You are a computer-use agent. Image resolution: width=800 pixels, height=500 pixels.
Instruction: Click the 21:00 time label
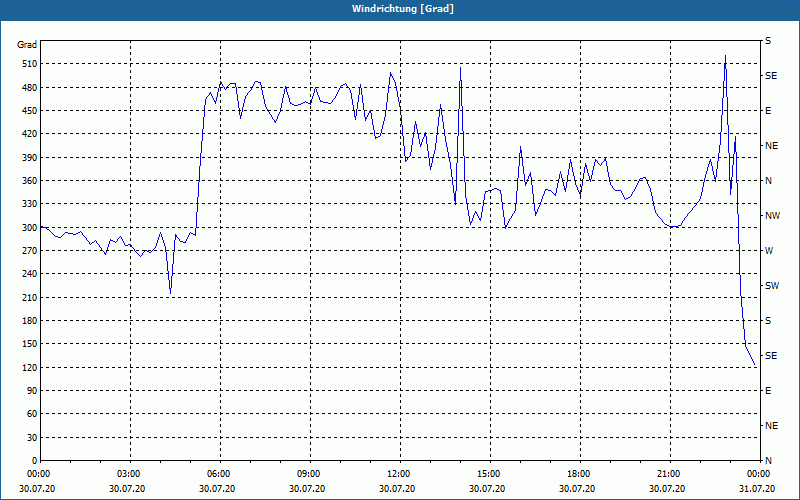668,474
